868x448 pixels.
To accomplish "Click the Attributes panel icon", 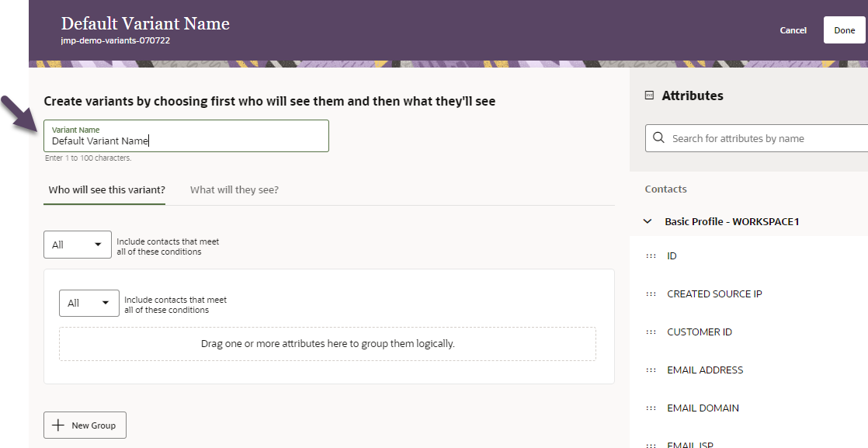I will point(650,96).
